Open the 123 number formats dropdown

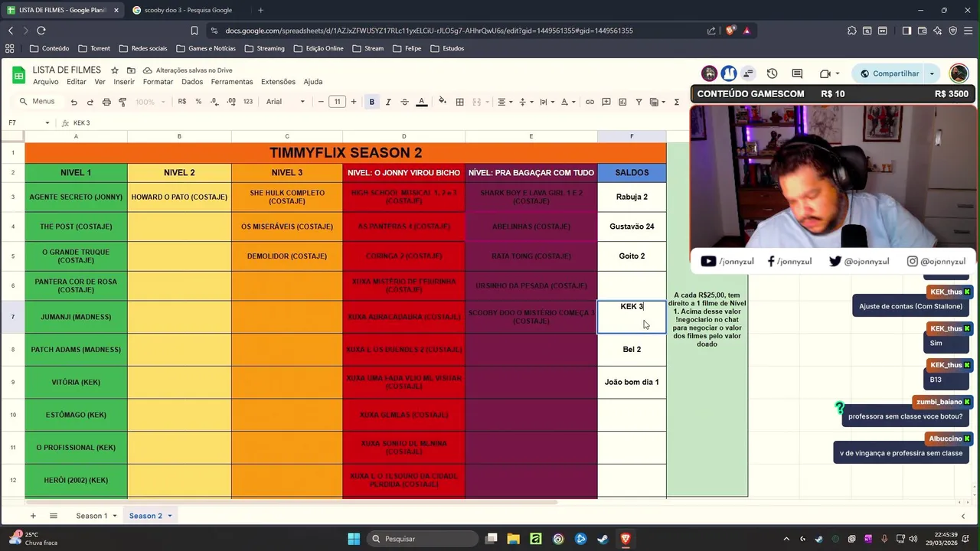pyautogui.click(x=248, y=102)
